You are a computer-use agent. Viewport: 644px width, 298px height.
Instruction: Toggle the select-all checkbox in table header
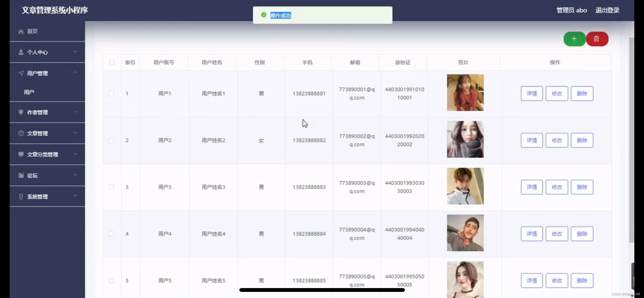click(112, 62)
